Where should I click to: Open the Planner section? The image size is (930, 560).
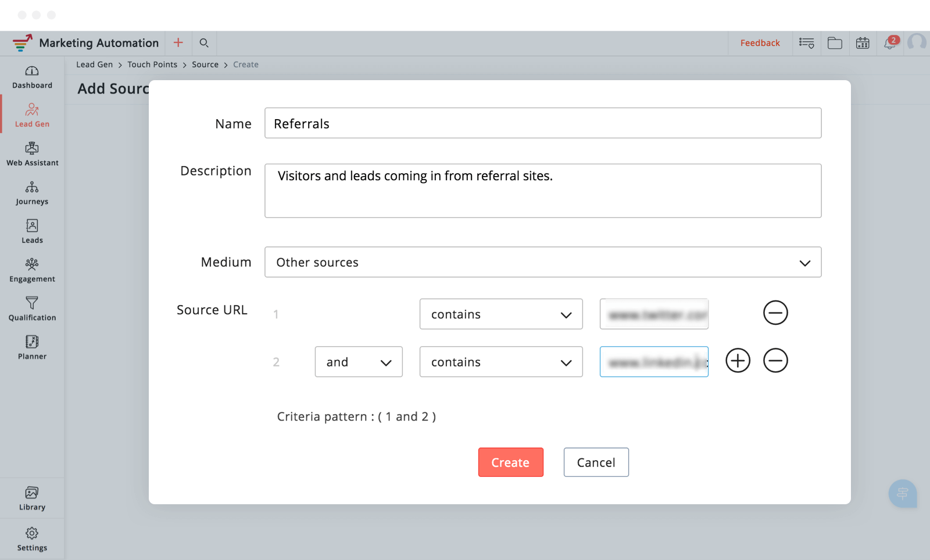tap(32, 348)
